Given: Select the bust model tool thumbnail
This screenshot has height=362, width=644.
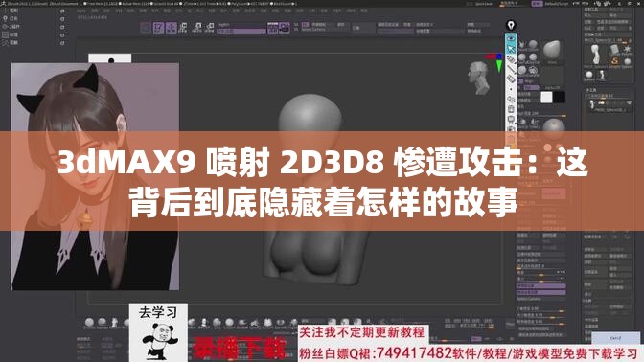Looking at the screenshot, I should coord(595,54).
